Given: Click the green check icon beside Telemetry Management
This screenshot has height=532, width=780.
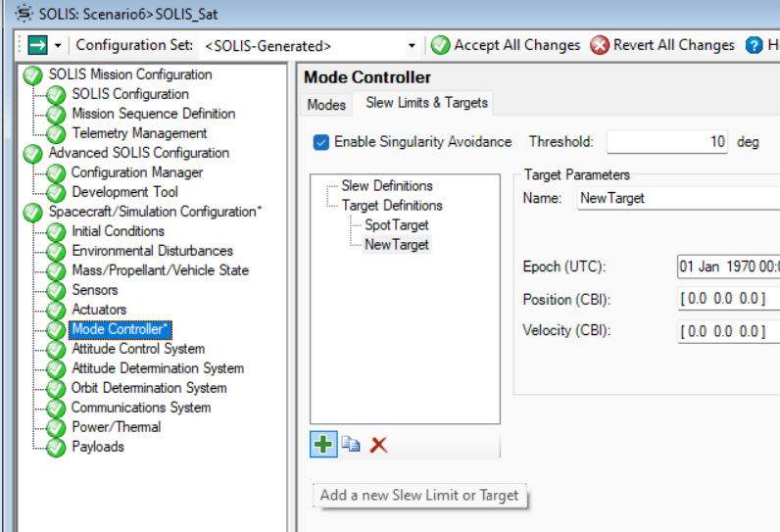Looking at the screenshot, I should (x=56, y=134).
